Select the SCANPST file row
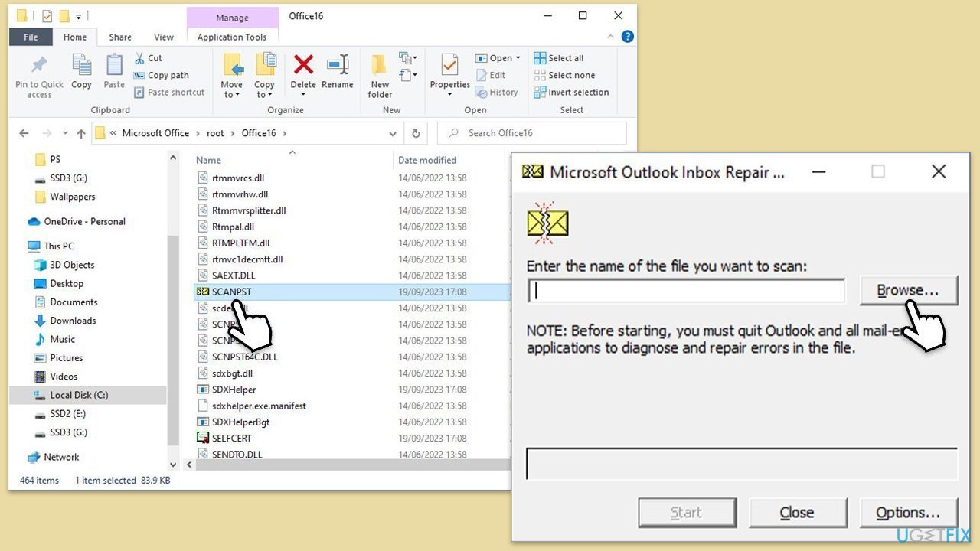This screenshot has height=551, width=980. tap(352, 292)
